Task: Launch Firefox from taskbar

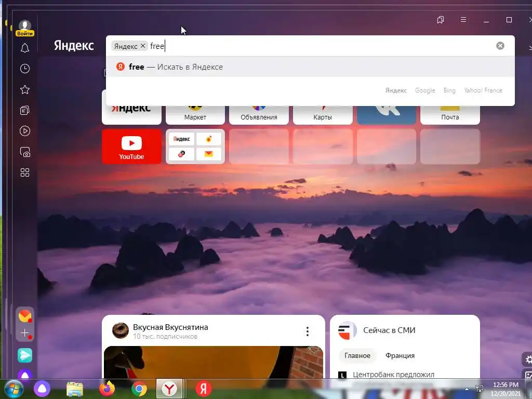Action: tap(107, 389)
